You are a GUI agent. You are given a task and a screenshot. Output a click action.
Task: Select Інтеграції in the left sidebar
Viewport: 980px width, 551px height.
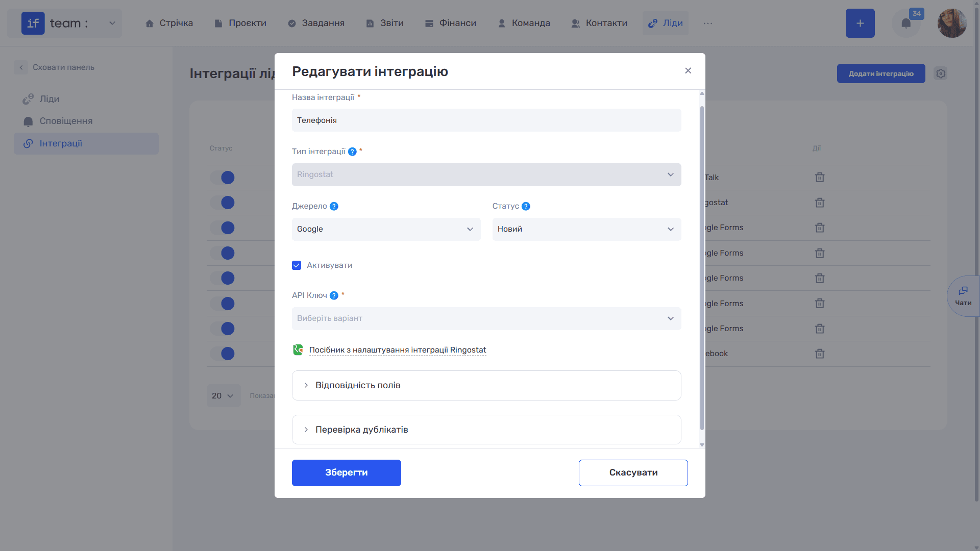86,144
